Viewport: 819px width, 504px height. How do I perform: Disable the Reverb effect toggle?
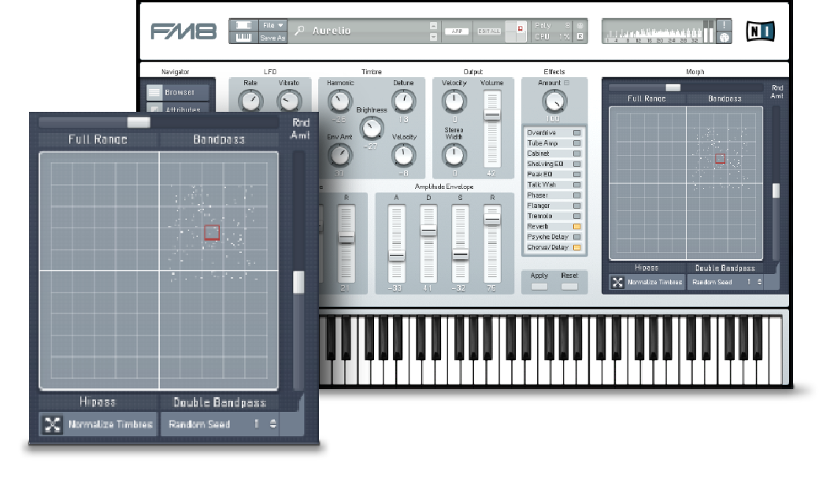(x=576, y=227)
